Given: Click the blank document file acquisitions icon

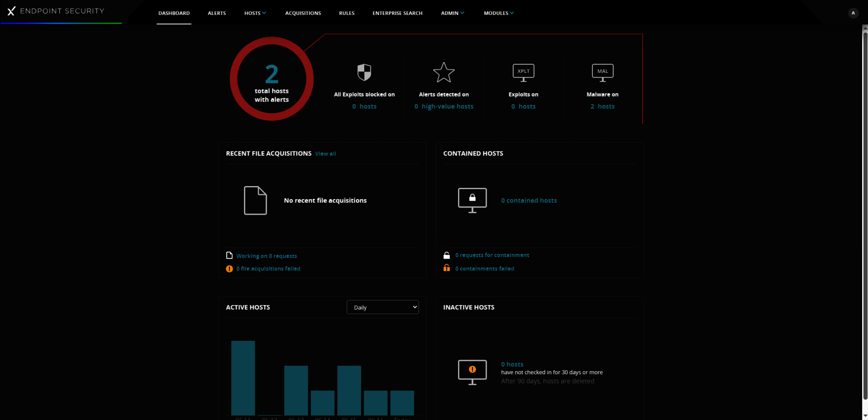Looking at the screenshot, I should [255, 200].
